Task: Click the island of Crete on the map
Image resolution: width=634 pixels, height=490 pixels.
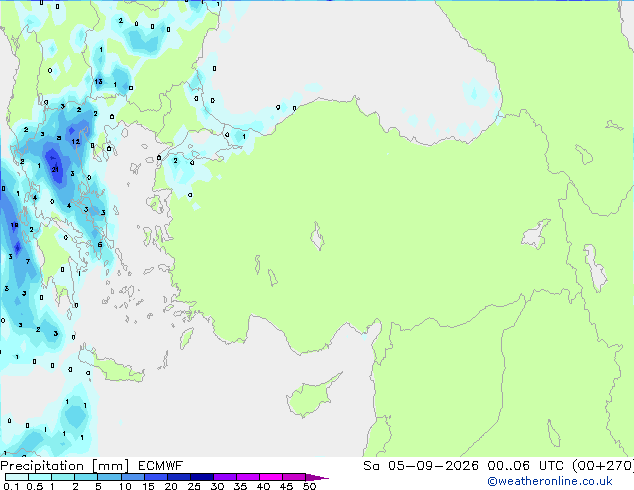Action: (x=112, y=367)
